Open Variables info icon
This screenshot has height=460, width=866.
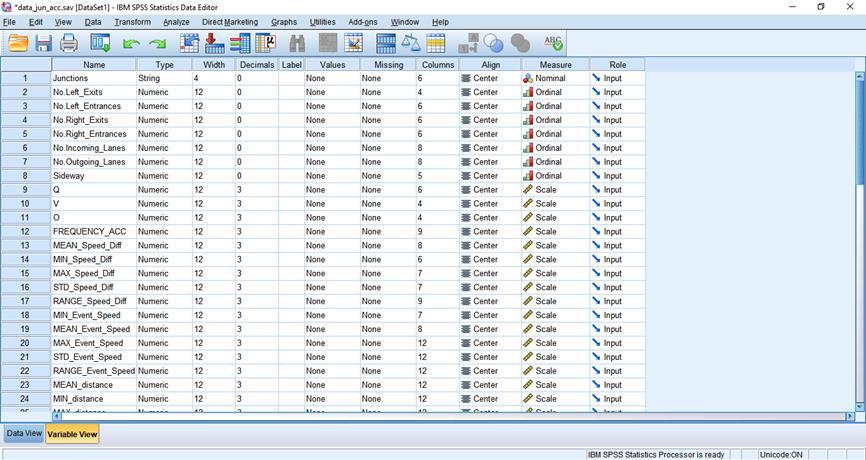[x=240, y=43]
